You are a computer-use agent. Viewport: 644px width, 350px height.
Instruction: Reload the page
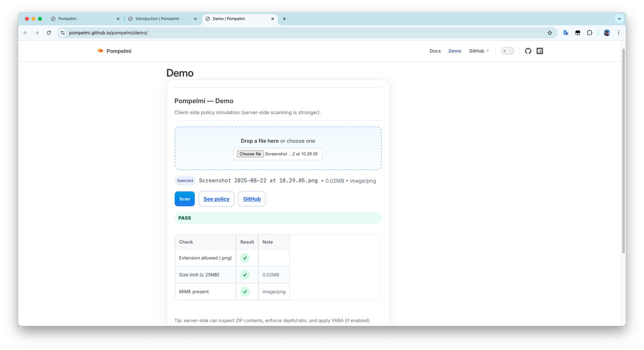click(49, 33)
